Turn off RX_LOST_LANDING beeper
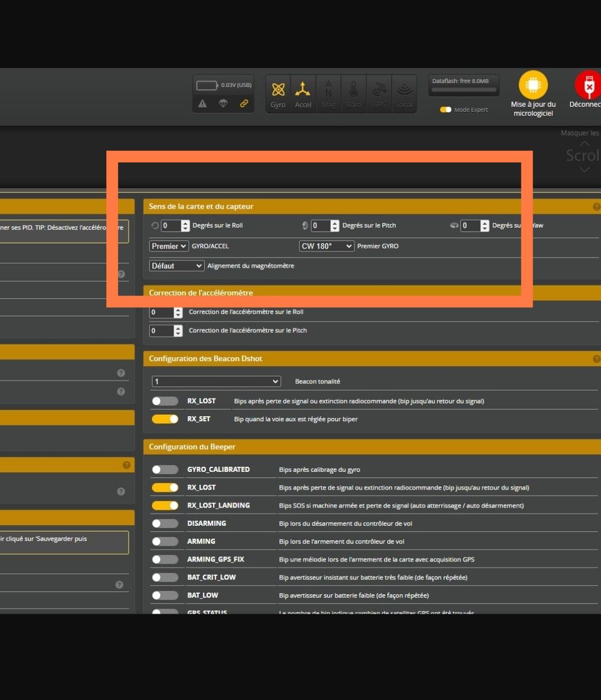The width and height of the screenshot is (601, 700). [x=165, y=505]
